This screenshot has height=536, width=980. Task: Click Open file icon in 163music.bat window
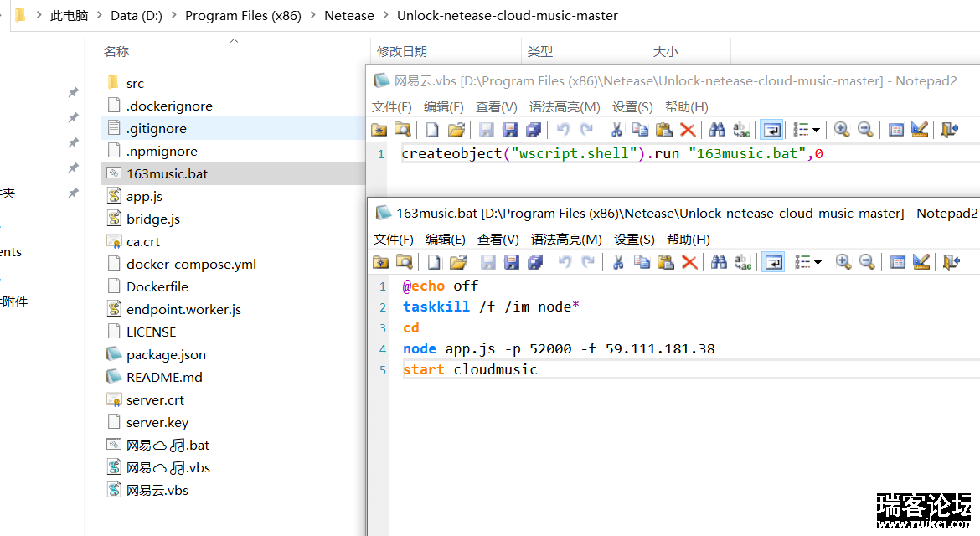click(x=458, y=262)
